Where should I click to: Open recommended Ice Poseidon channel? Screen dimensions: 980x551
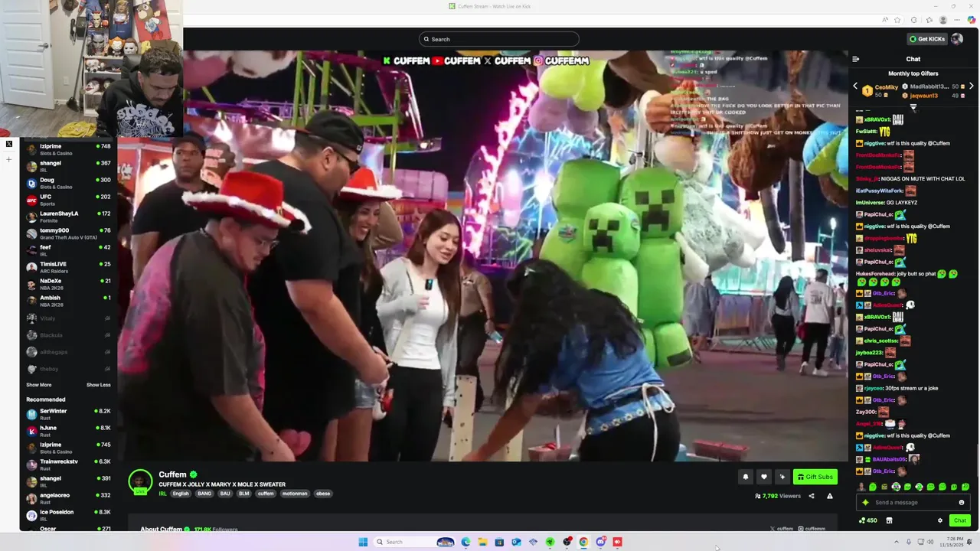tap(69, 515)
